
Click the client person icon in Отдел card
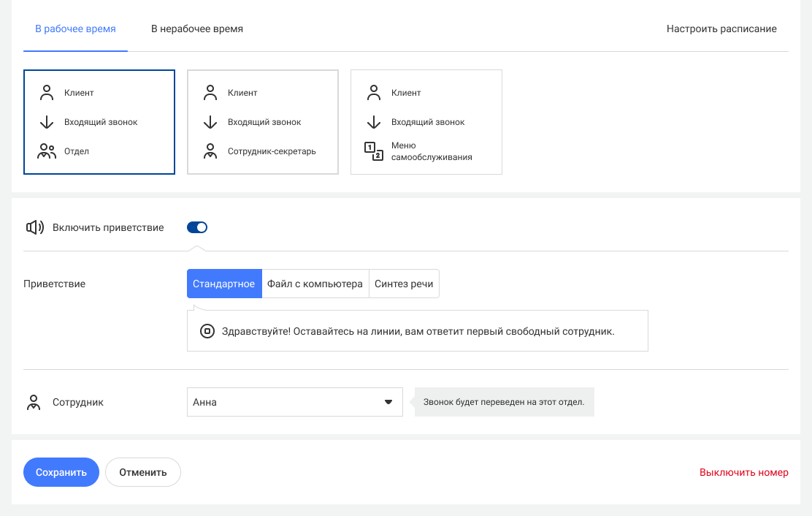pyautogui.click(x=47, y=93)
